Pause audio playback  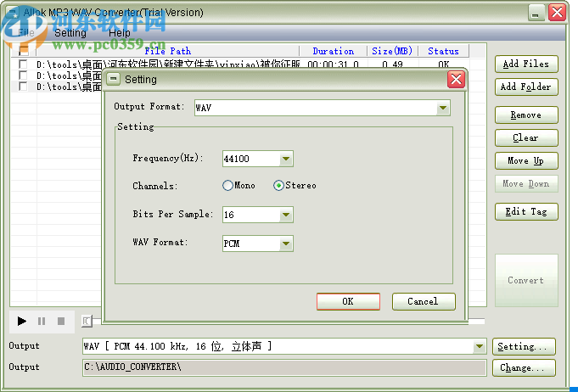click(x=42, y=322)
